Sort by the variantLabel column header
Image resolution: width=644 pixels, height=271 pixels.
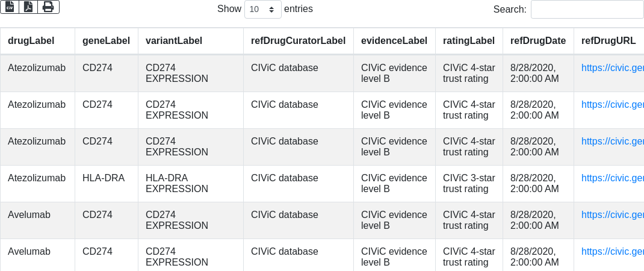174,41
